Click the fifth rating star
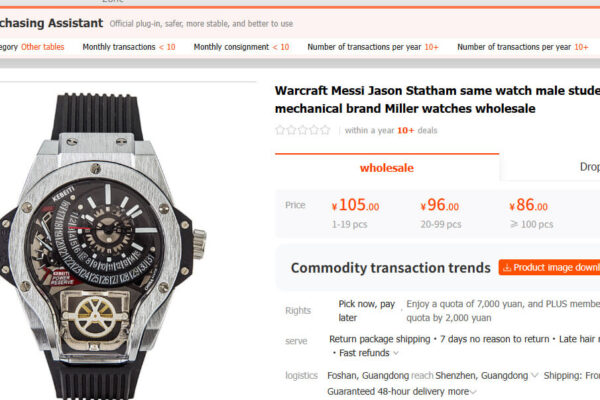This screenshot has width=600, height=400. point(326,130)
